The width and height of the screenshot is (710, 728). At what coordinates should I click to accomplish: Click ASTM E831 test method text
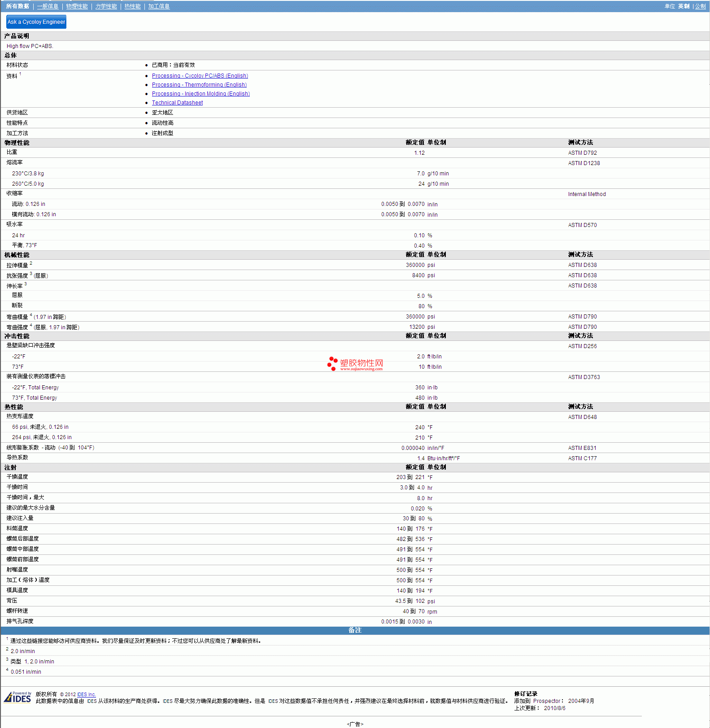pyautogui.click(x=582, y=448)
